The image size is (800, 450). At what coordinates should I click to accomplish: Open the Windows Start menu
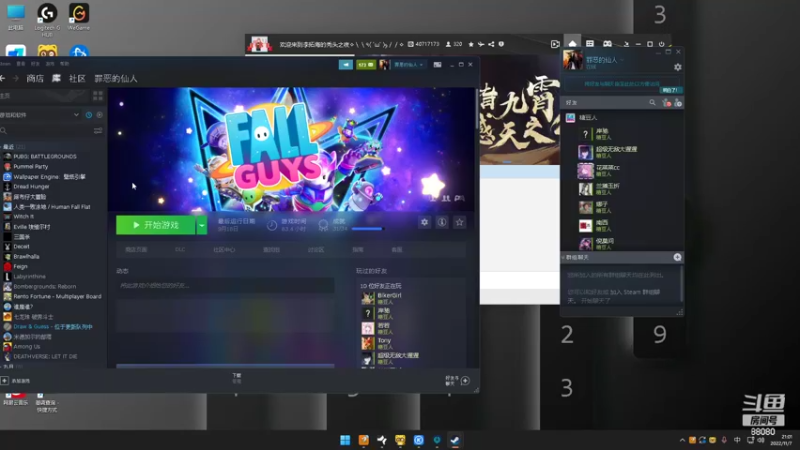[345, 440]
